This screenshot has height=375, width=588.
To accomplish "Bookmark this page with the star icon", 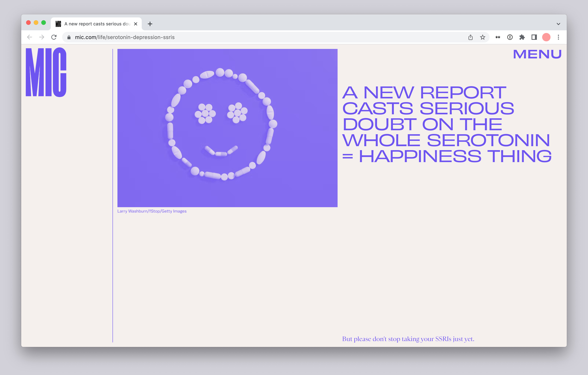I will pos(482,37).
